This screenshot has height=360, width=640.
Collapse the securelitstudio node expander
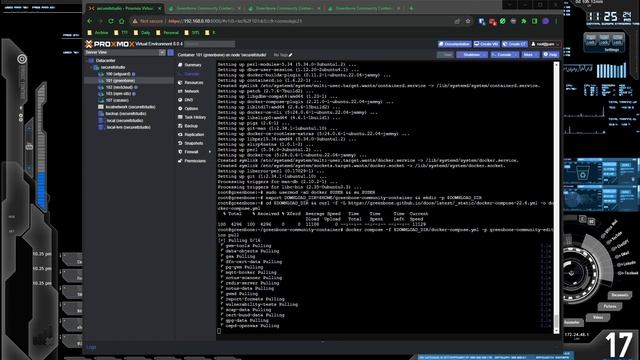point(91,67)
